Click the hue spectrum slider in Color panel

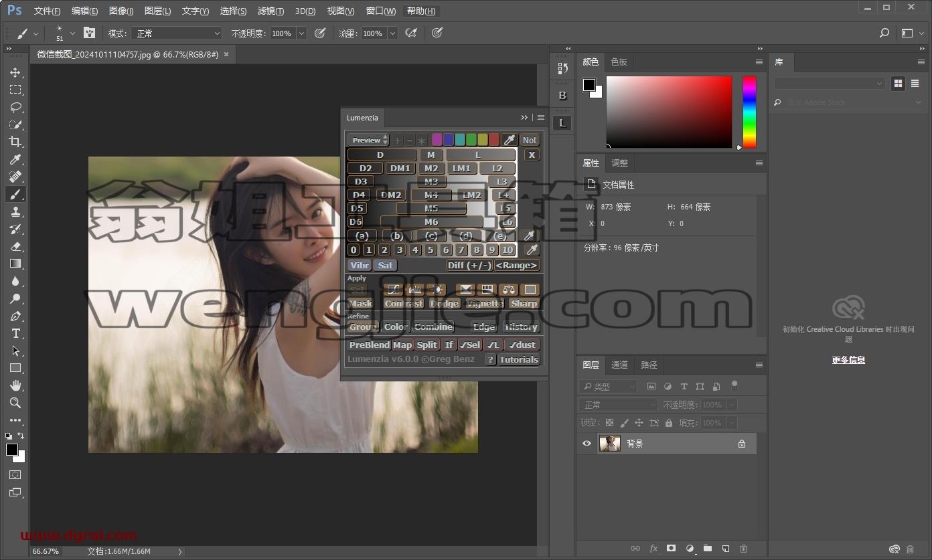coord(749,112)
